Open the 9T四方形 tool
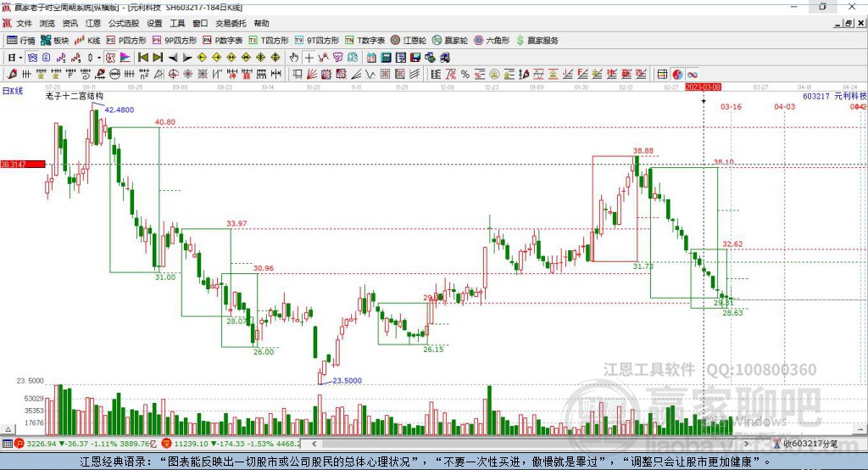The width and height of the screenshot is (868, 470). 317,41
